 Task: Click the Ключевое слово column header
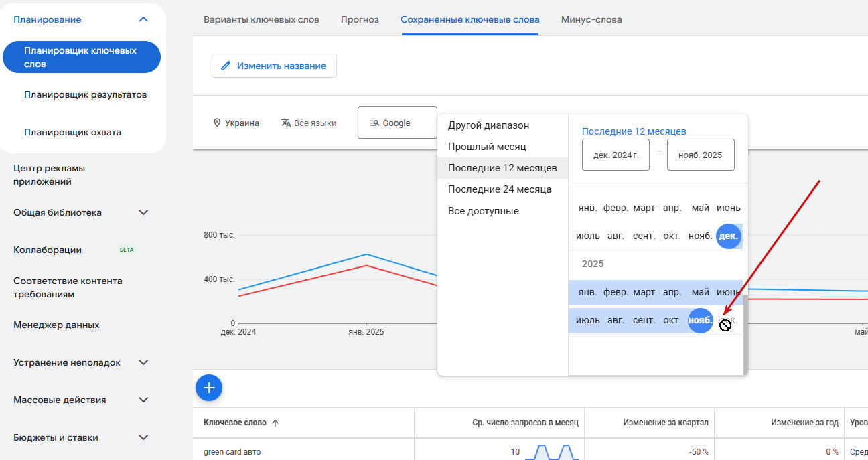pos(234,423)
